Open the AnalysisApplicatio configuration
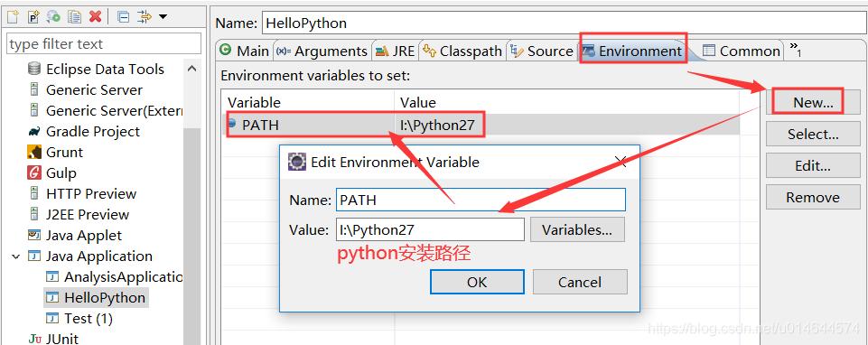868x345 pixels. click(124, 277)
